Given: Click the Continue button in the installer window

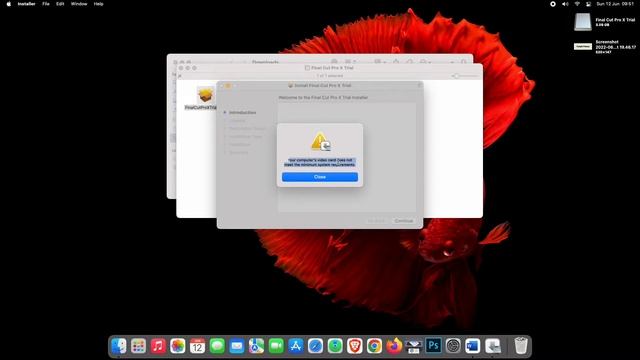Looking at the screenshot, I should click(404, 221).
